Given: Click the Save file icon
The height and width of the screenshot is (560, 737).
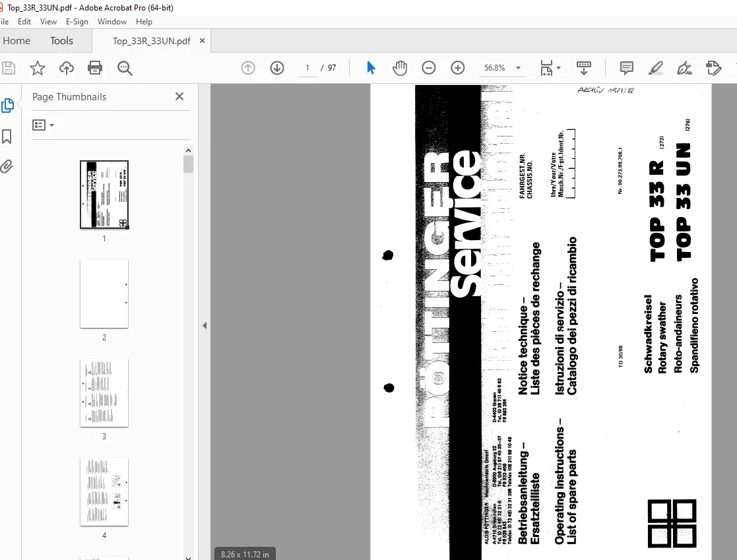Looking at the screenshot, I should (9, 68).
